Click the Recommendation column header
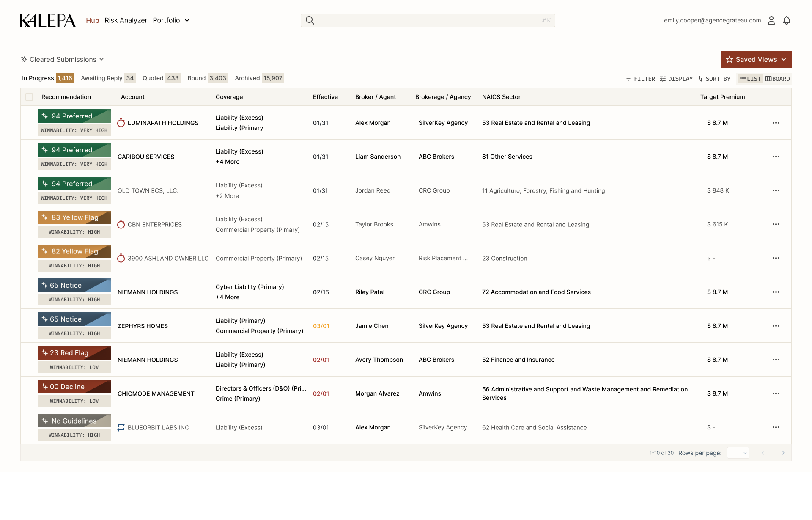Screen dimensions: 812x520 66,97
